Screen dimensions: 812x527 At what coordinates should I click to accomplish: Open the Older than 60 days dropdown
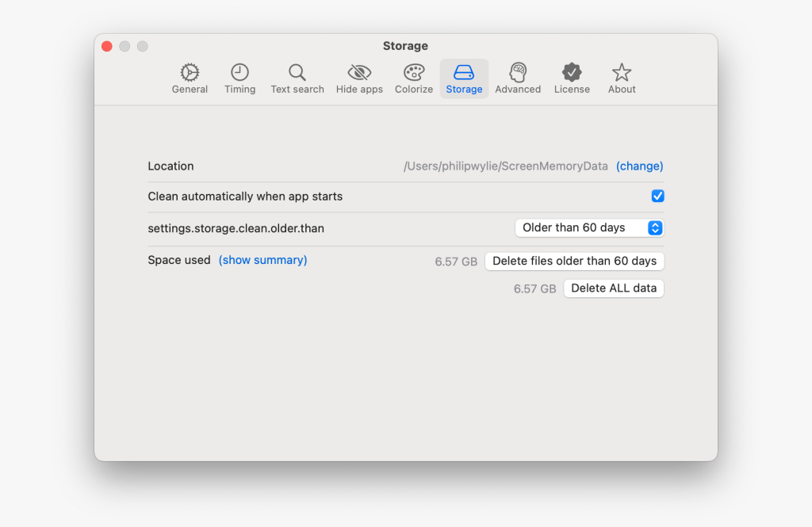pos(589,227)
